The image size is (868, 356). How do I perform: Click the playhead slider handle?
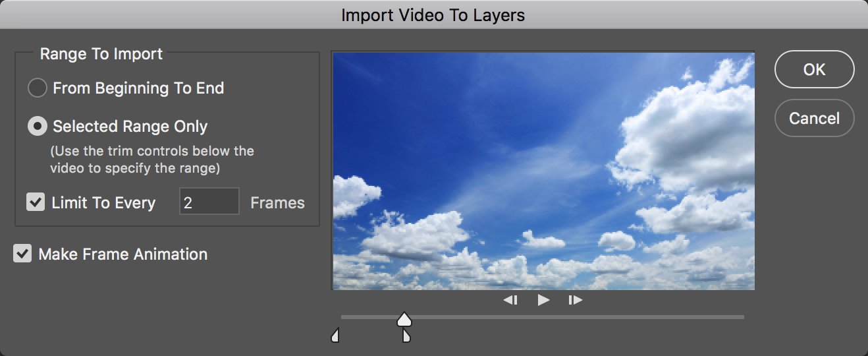[x=404, y=319]
